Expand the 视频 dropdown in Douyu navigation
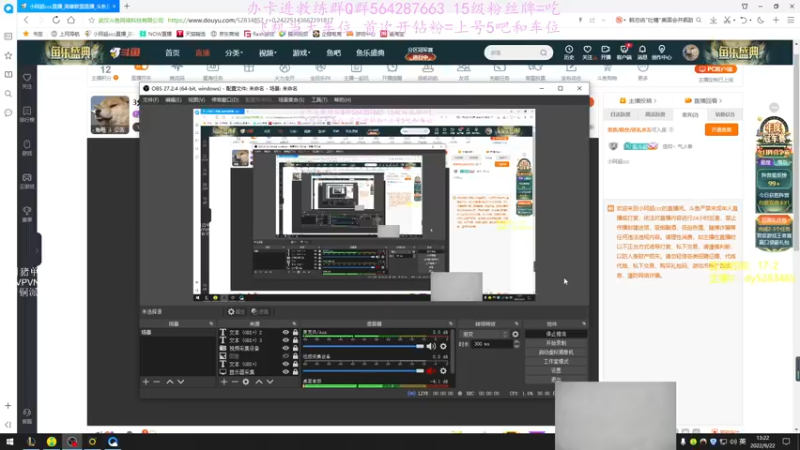The height and width of the screenshot is (450, 800). 267,53
